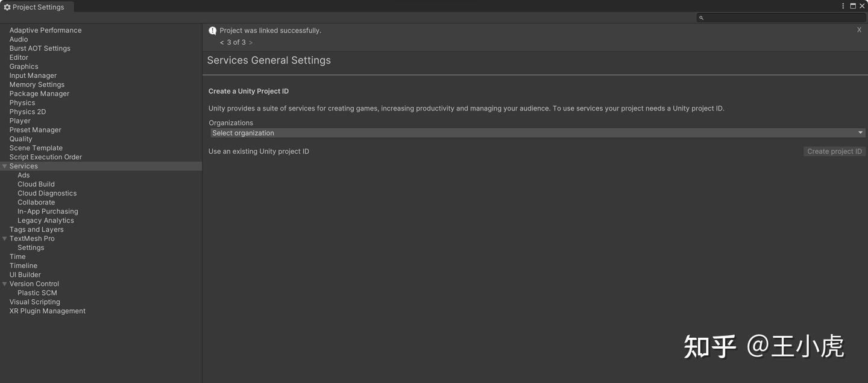Viewport: 868px width, 383px height.
Task: Select Plastic SCM under Version Control
Action: coord(37,293)
